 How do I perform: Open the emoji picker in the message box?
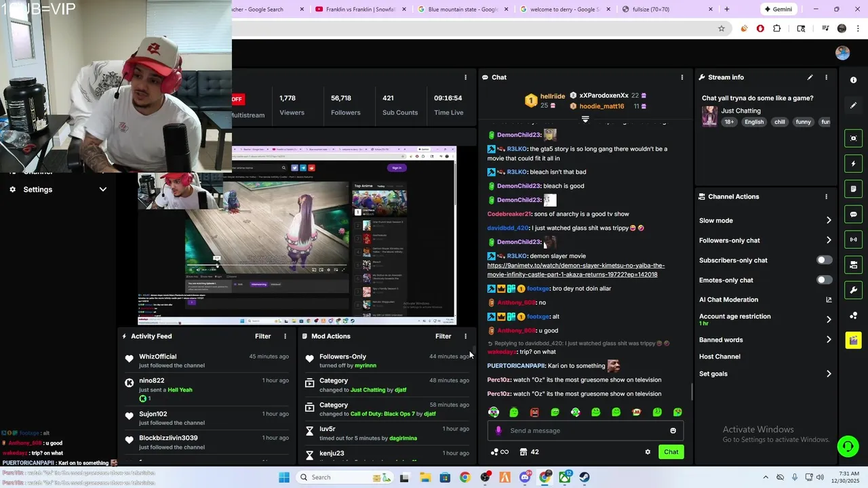pyautogui.click(x=673, y=430)
